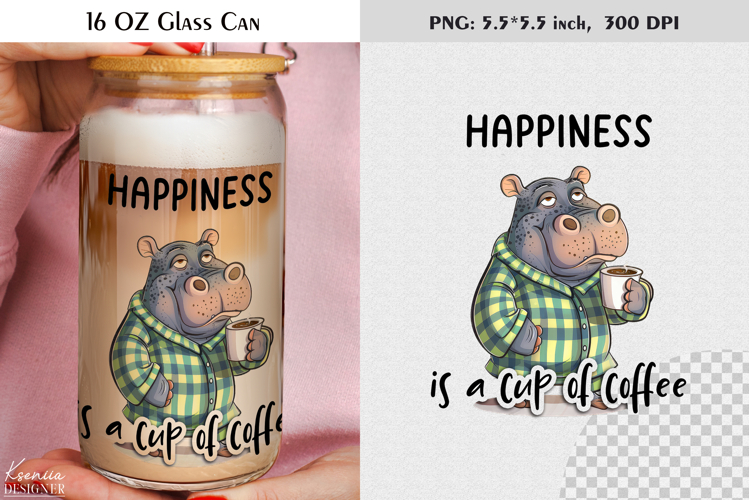Click the HAPPINESS text on the glass can
749x500 pixels.
coord(189,191)
